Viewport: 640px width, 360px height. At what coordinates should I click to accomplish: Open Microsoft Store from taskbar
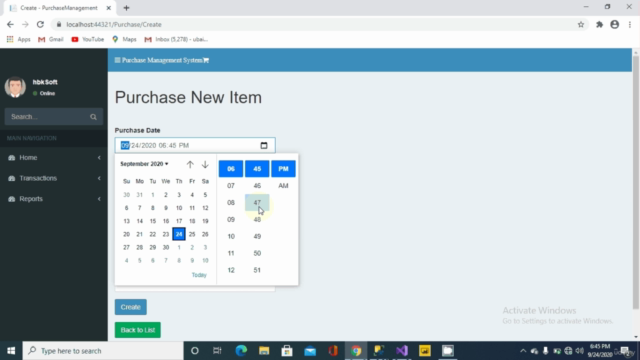pos(287,351)
